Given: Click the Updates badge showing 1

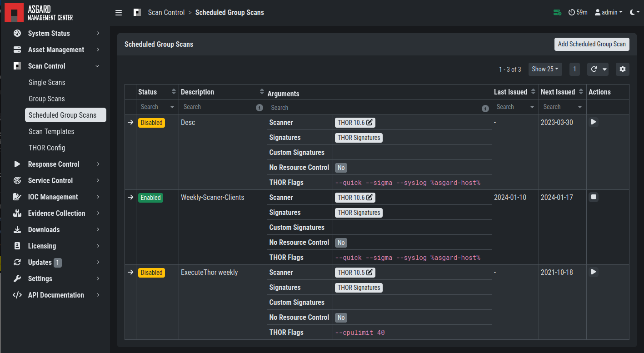Looking at the screenshot, I should pos(58,263).
